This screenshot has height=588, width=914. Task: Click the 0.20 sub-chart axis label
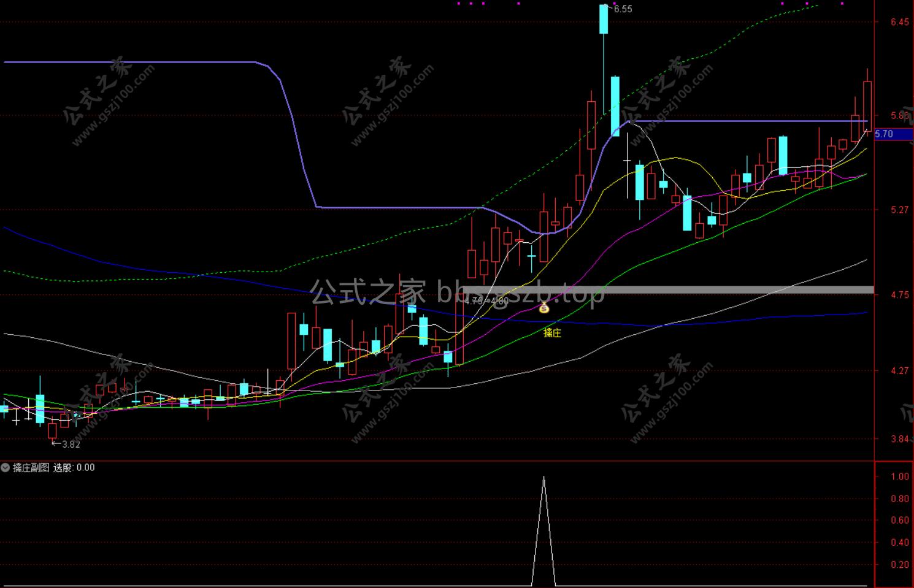pos(900,565)
